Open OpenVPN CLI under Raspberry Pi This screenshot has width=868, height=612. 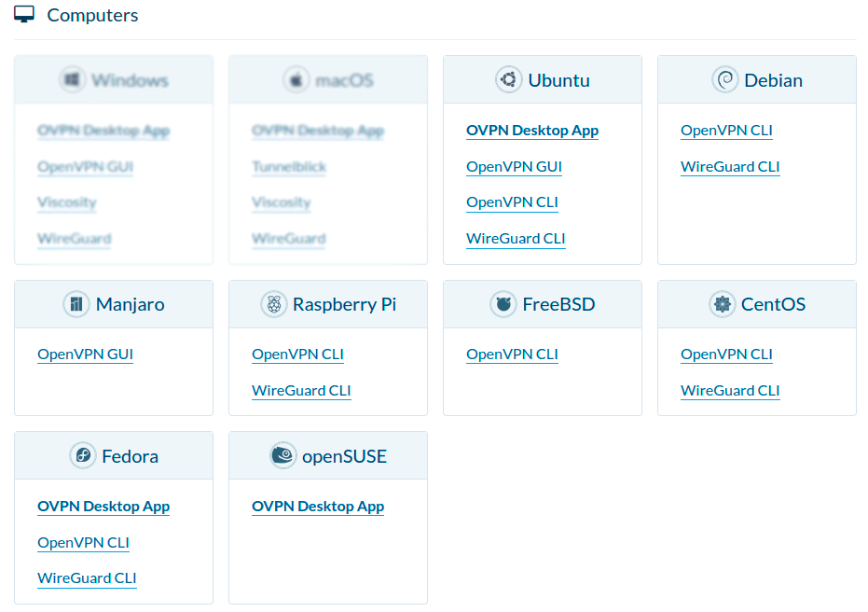[x=297, y=355]
